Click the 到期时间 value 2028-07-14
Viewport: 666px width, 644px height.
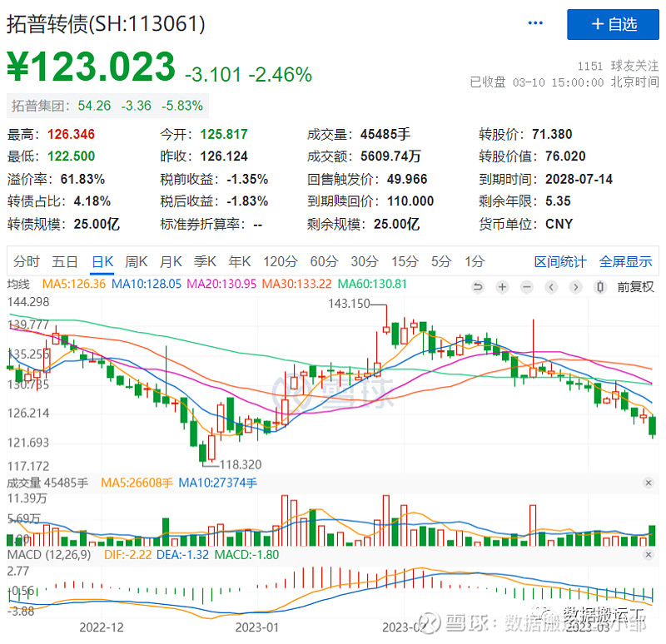(579, 179)
